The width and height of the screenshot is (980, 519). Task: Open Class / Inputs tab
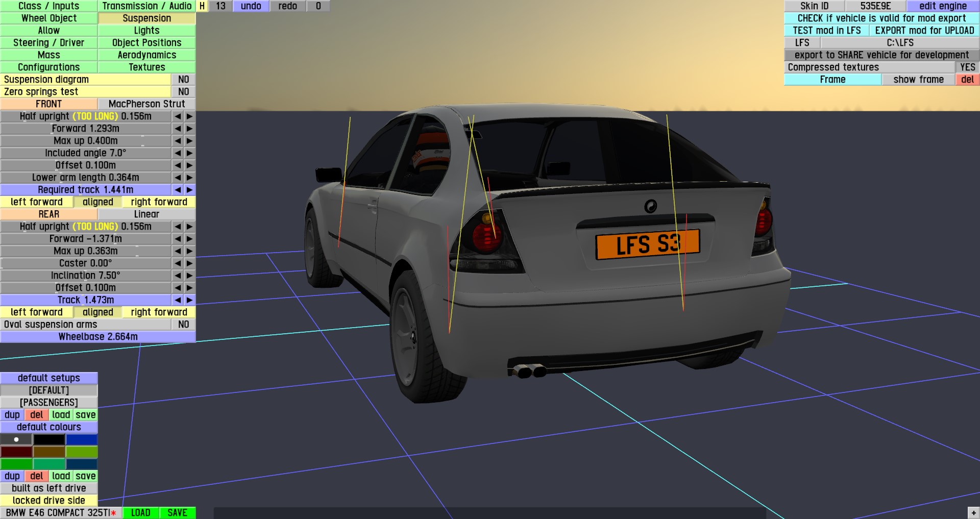click(49, 6)
